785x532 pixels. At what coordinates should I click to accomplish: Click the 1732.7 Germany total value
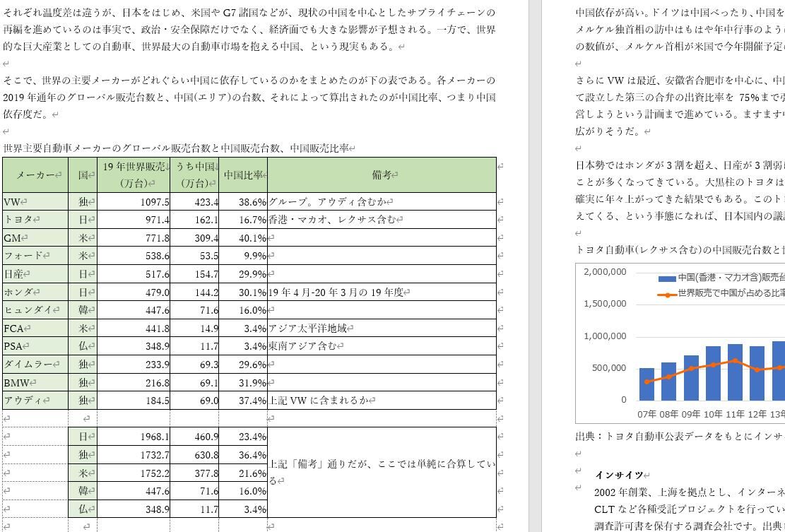click(155, 455)
